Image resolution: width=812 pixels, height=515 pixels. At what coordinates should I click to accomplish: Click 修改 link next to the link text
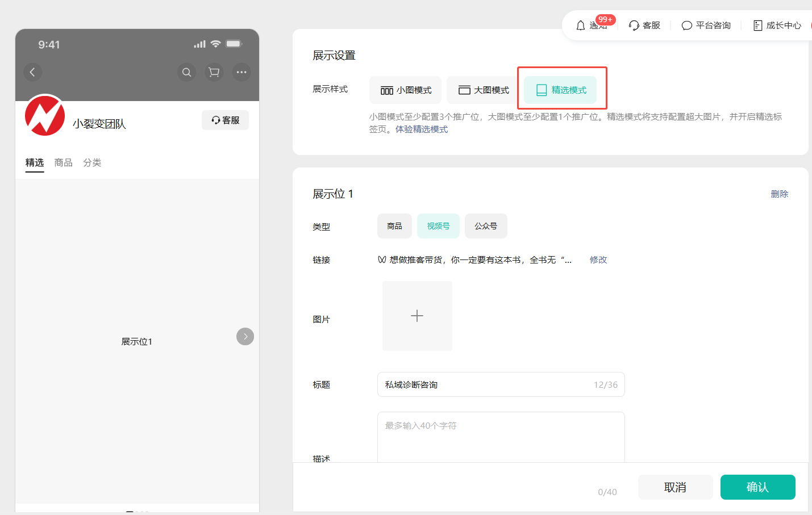[598, 260]
